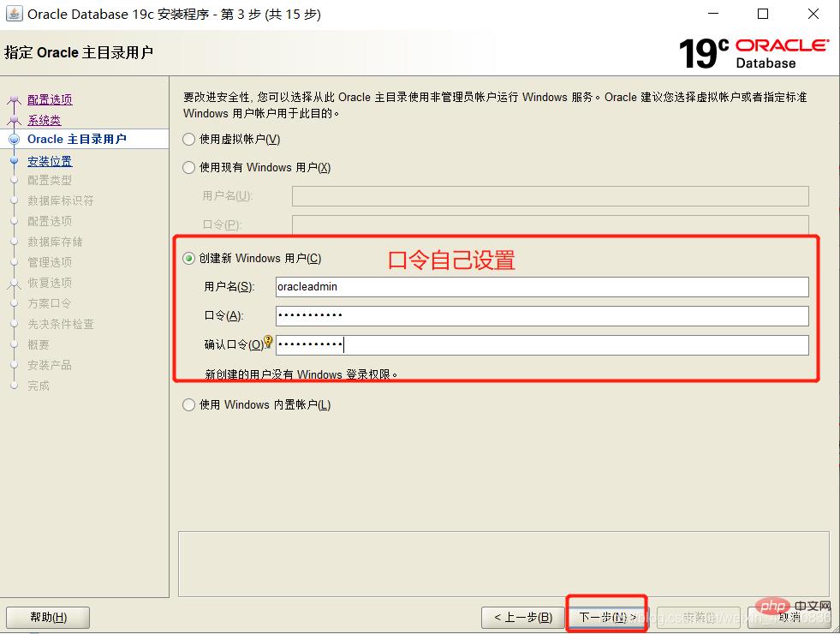Click text 新创建的用户没有 Windows 登录权限
840x634 pixels.
[301, 374]
